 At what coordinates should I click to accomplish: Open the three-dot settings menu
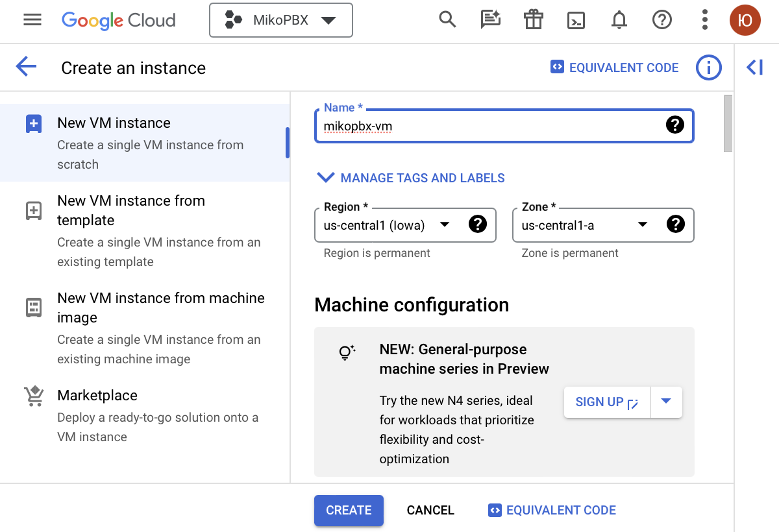click(705, 20)
